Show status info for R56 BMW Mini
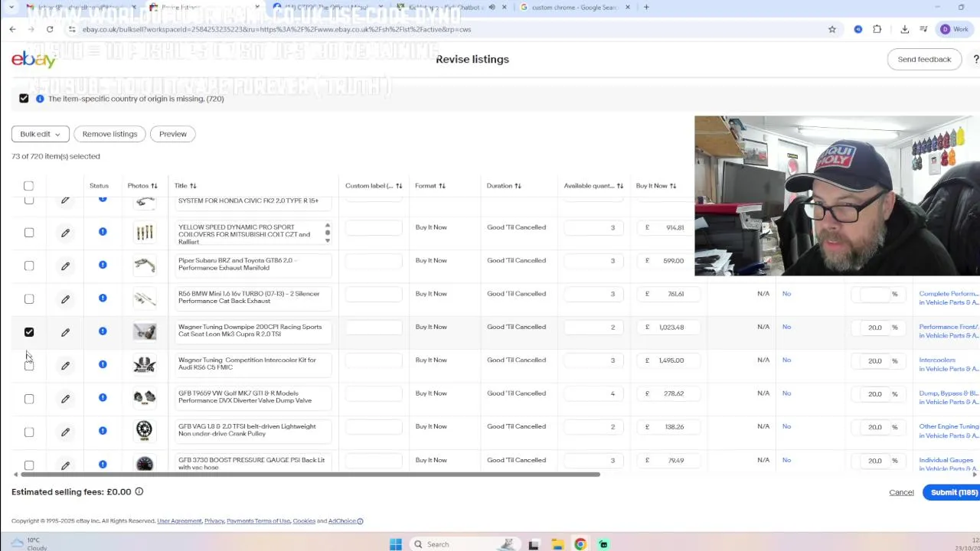The image size is (980, 551). point(103,298)
